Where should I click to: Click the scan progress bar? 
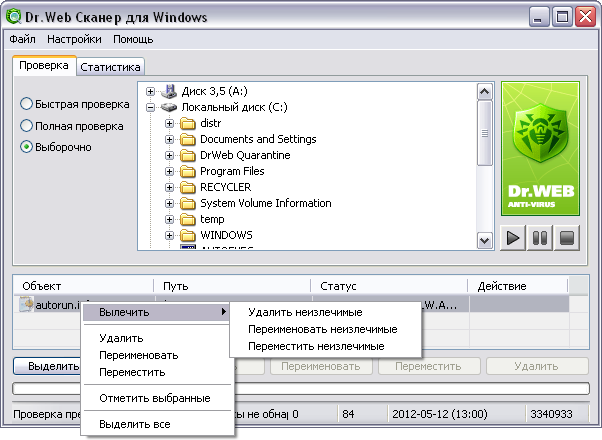[x=412, y=388]
